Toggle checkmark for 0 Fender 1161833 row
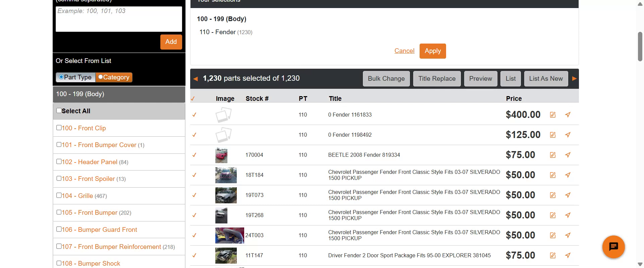 pyautogui.click(x=194, y=115)
